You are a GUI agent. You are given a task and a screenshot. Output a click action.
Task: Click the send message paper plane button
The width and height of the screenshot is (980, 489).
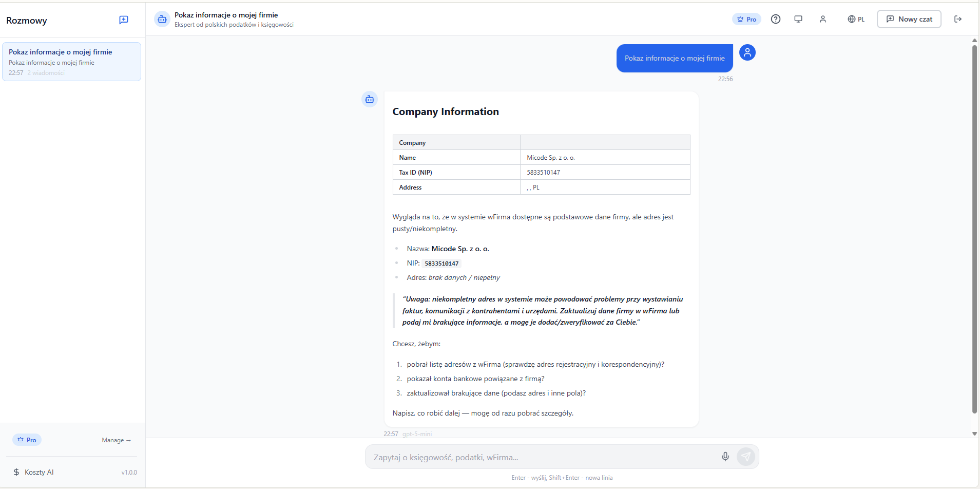(746, 457)
